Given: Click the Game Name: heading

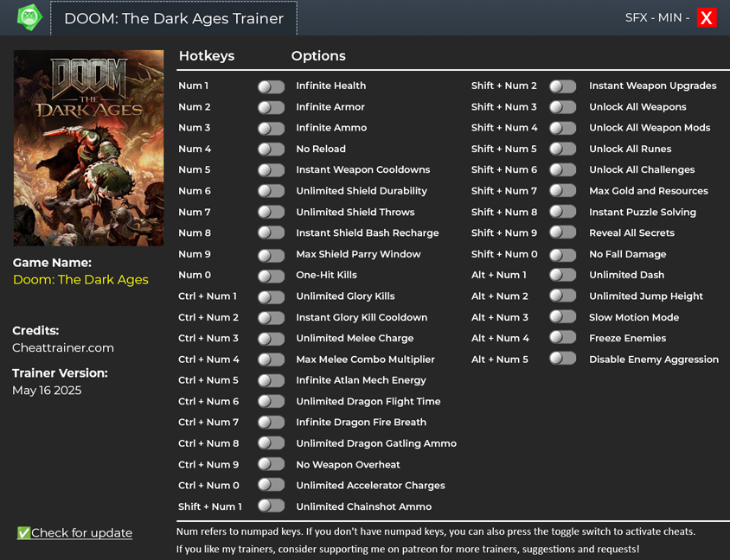Looking at the screenshot, I should pos(52,263).
